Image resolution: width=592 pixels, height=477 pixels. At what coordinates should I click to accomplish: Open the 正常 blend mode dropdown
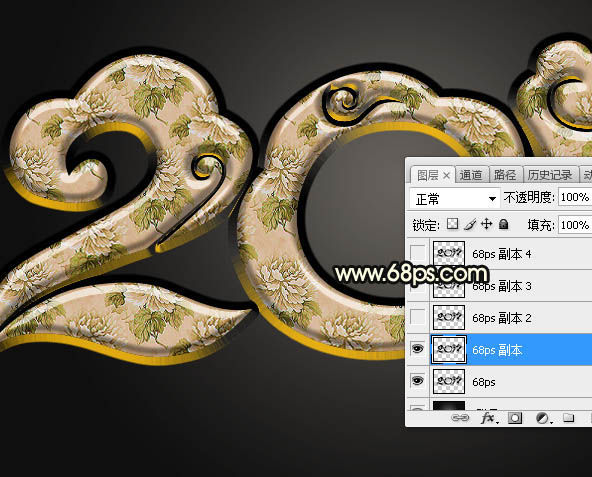[x=455, y=198]
